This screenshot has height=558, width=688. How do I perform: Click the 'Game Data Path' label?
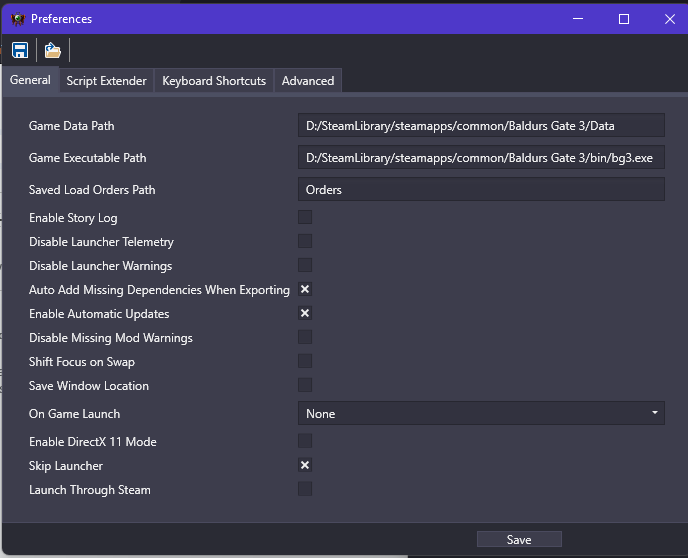[72, 126]
